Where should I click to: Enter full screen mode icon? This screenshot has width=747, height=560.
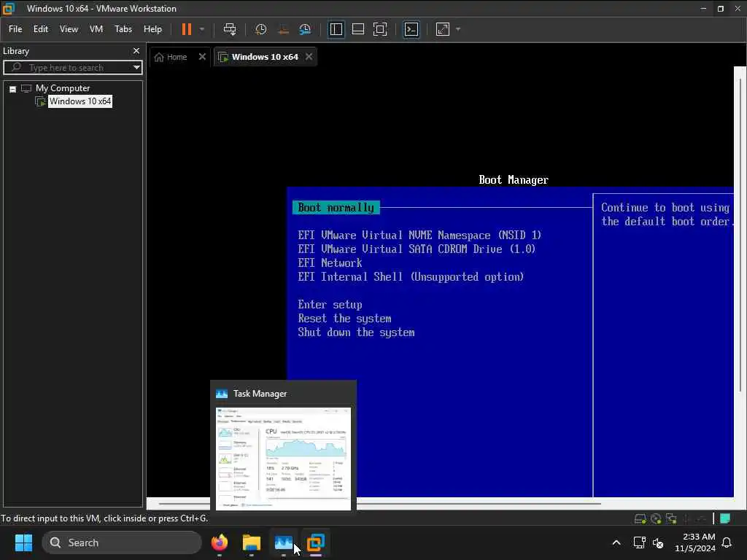tap(380, 29)
